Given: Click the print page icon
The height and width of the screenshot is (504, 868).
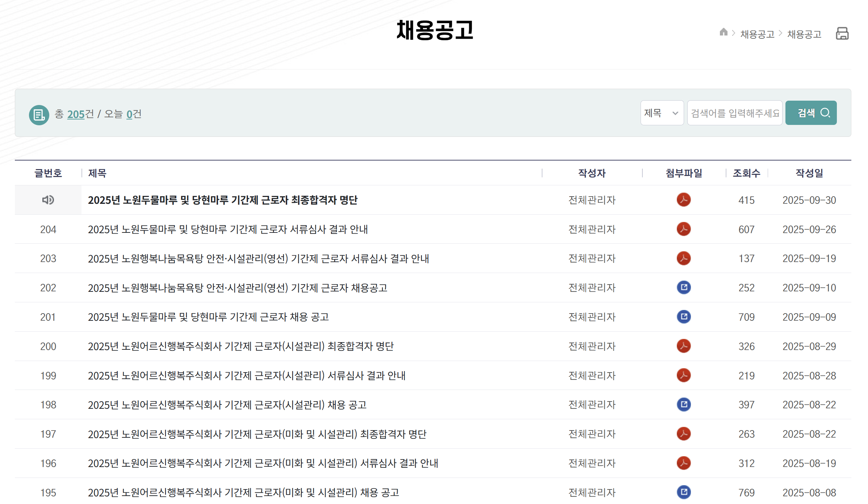Looking at the screenshot, I should (842, 34).
